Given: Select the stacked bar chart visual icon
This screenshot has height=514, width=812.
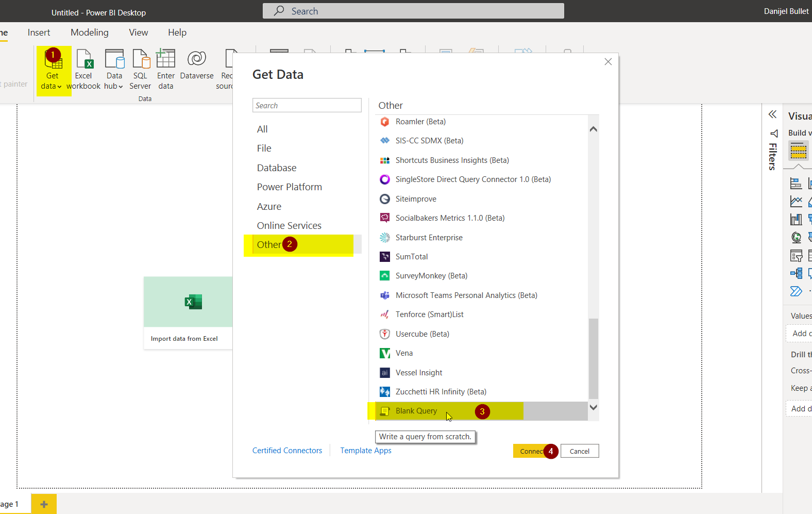Looking at the screenshot, I should [x=796, y=183].
